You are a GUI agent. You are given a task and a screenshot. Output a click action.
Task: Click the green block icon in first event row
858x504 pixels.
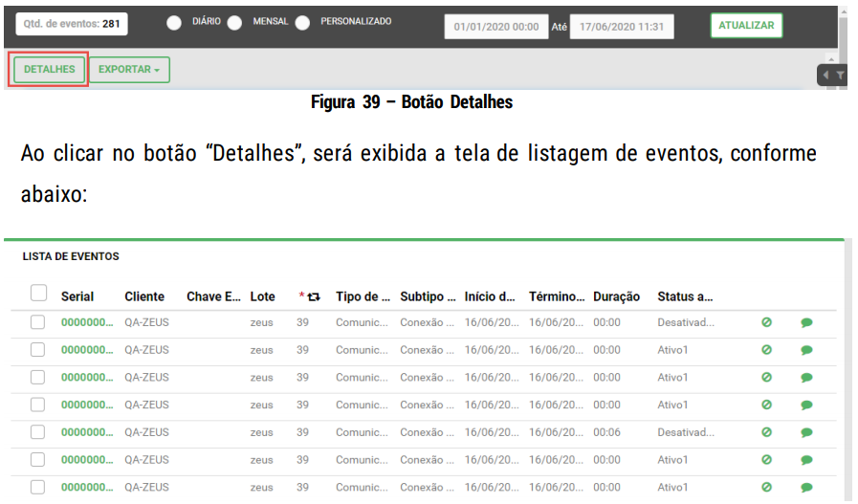coord(766,322)
